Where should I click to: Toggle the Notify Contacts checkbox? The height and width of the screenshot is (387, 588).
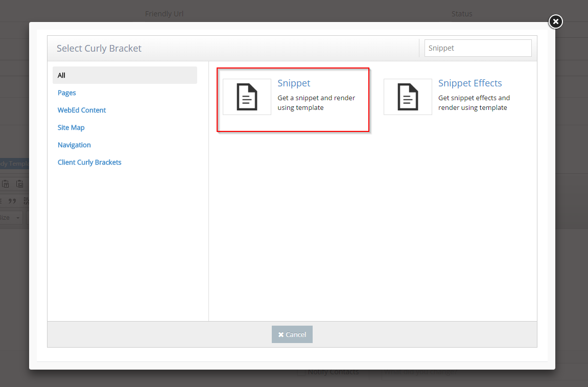(302, 372)
